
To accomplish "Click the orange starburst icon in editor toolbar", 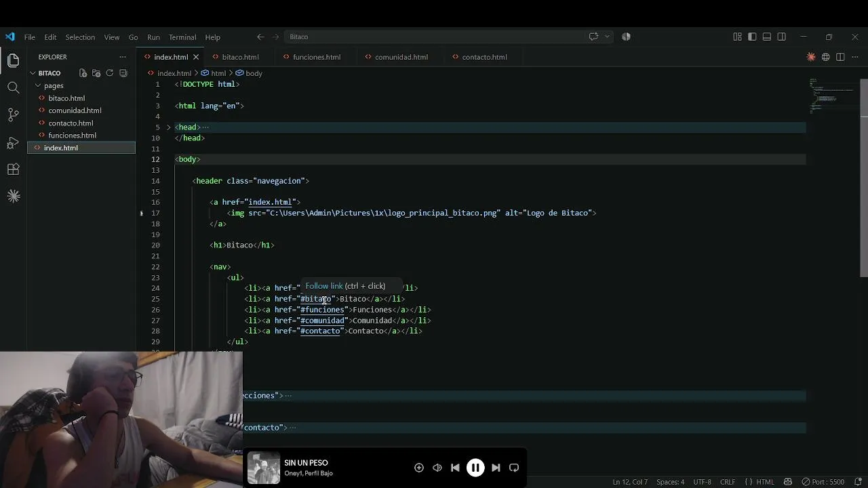I will [811, 57].
